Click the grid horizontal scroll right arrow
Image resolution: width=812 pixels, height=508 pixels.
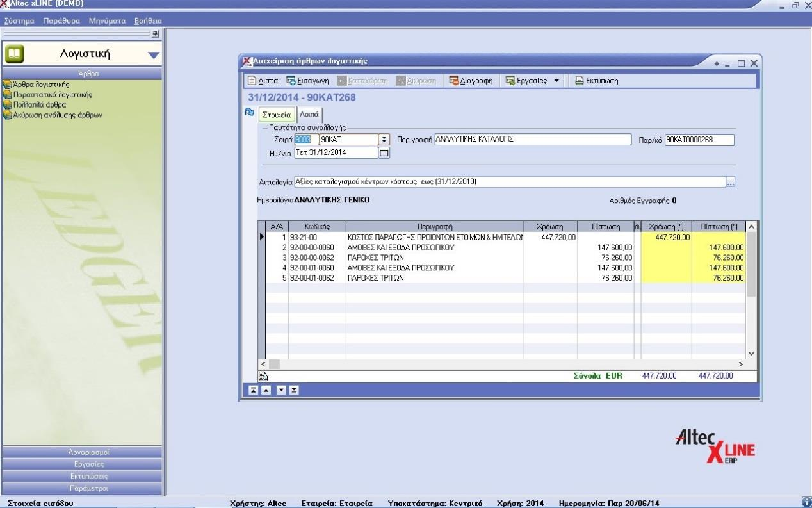tap(741, 364)
